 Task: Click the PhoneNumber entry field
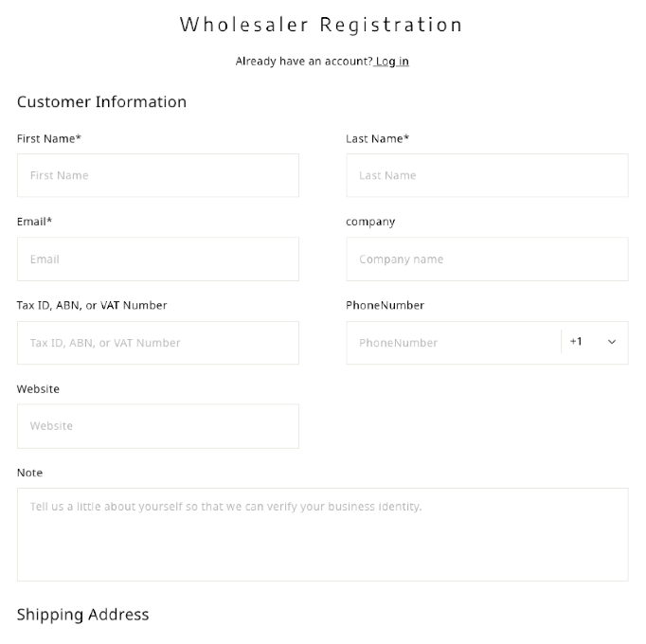point(453,343)
